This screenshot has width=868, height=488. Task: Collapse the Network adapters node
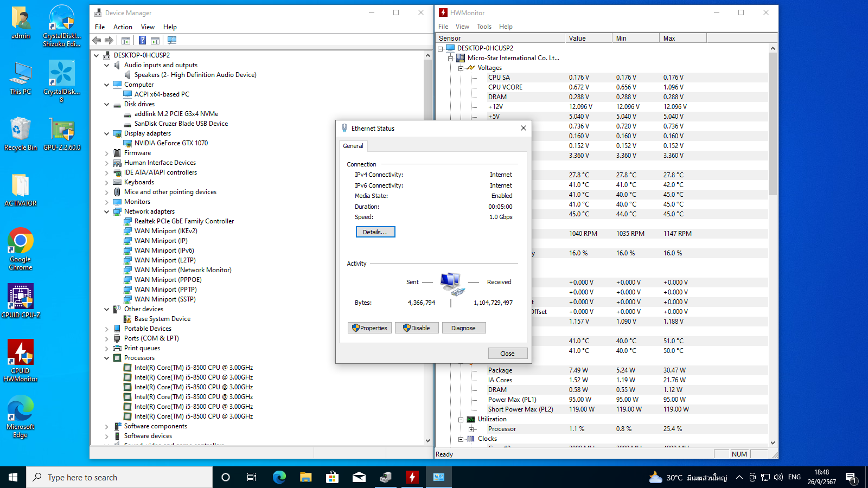coord(107,211)
